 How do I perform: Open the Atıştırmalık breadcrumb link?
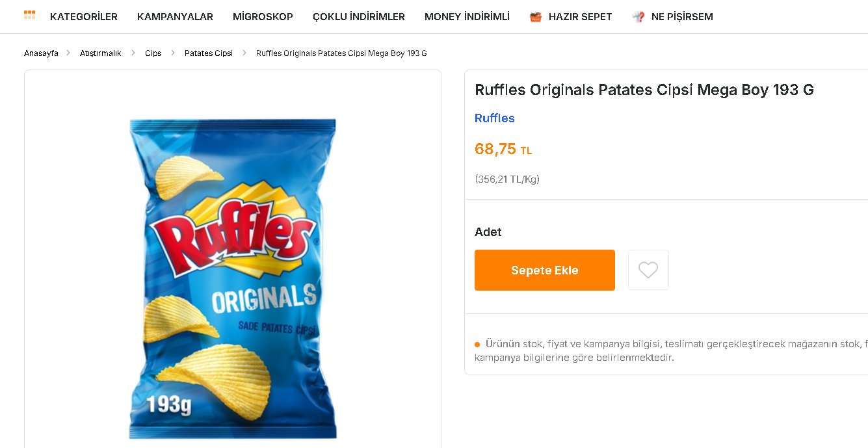click(x=101, y=53)
